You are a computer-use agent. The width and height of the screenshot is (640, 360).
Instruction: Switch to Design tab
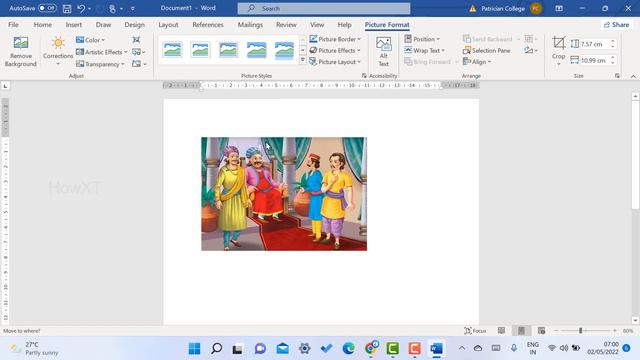point(134,24)
